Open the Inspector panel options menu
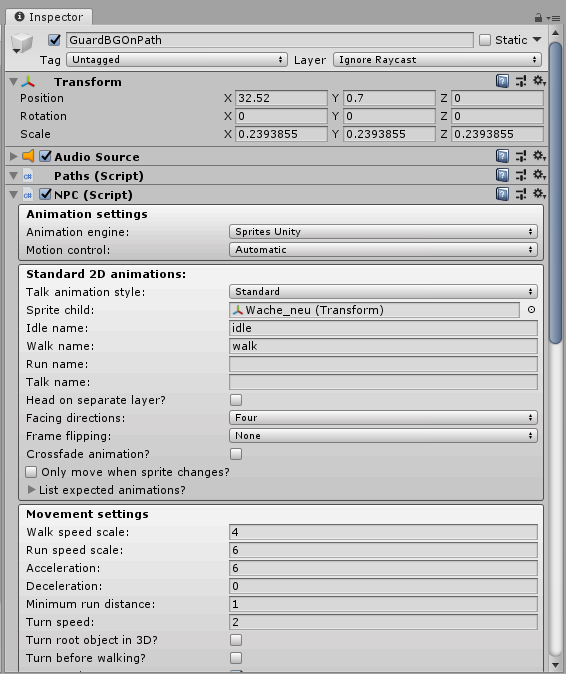Screen dimensions: 566x674 coord(554,18)
